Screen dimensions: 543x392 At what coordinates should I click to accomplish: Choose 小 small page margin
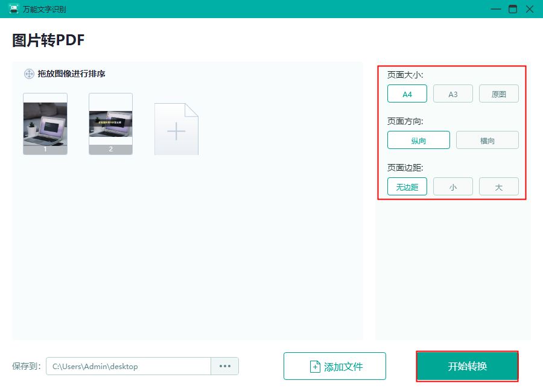[x=453, y=186]
